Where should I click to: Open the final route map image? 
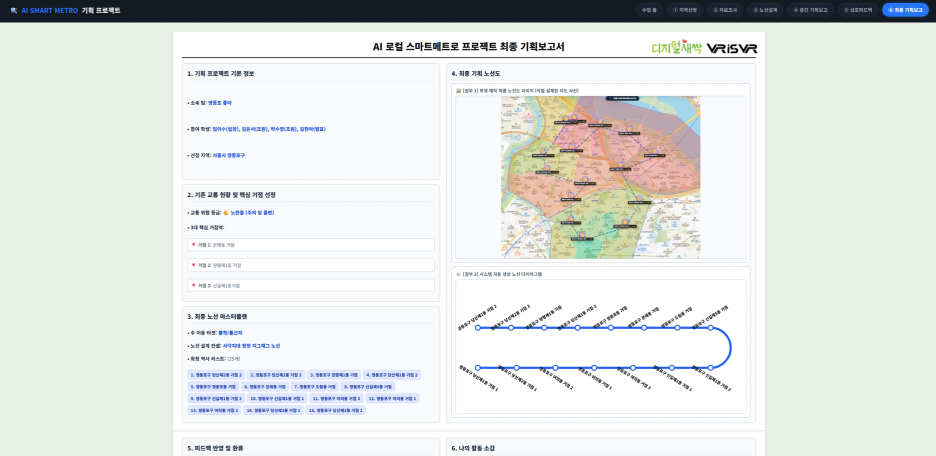(x=601, y=177)
